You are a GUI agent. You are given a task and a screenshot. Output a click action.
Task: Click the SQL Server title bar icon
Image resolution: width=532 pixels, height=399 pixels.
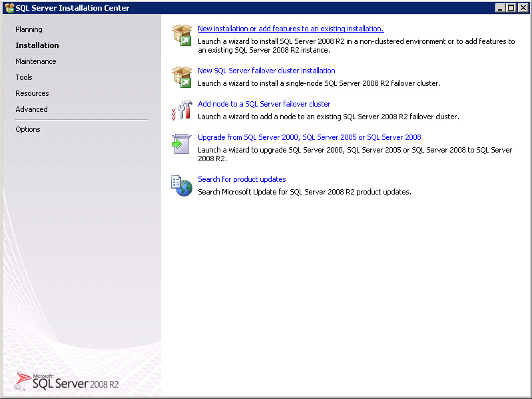[9, 8]
